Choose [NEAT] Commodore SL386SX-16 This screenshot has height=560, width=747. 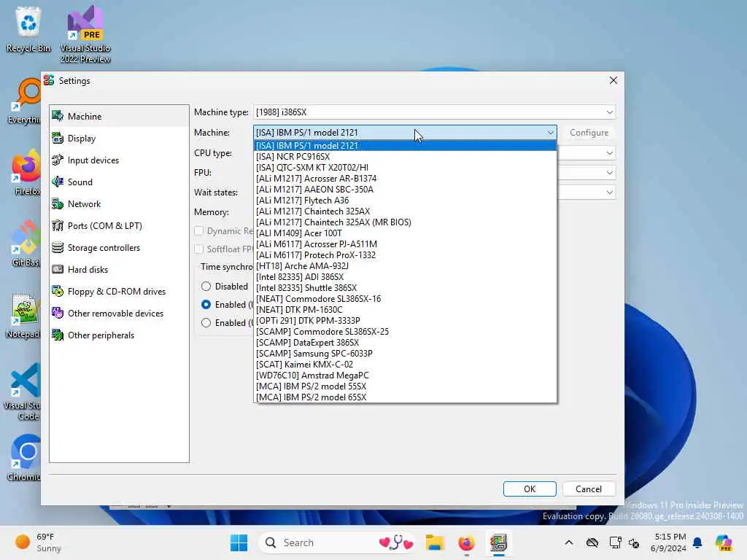[405, 299]
